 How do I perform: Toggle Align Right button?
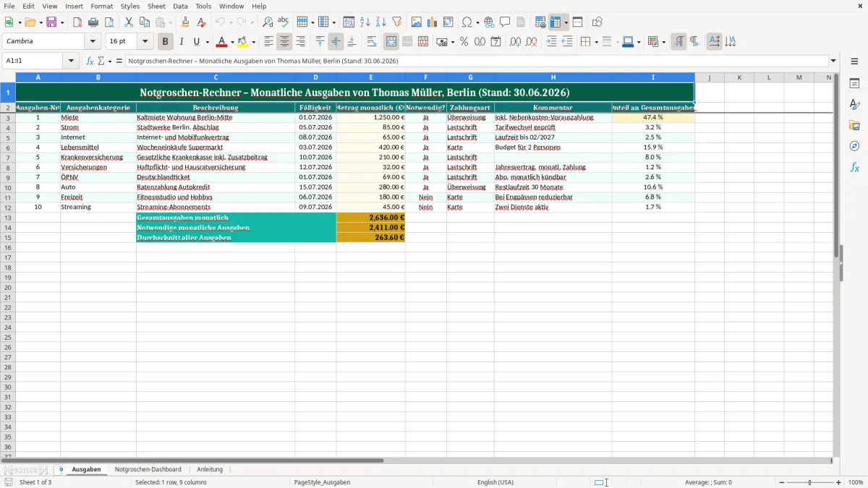click(300, 42)
